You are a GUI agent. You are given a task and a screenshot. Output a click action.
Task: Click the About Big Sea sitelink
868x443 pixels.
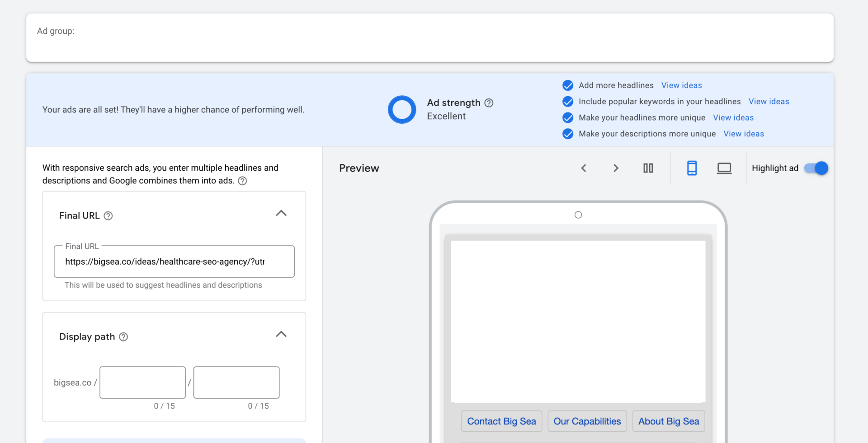point(669,421)
